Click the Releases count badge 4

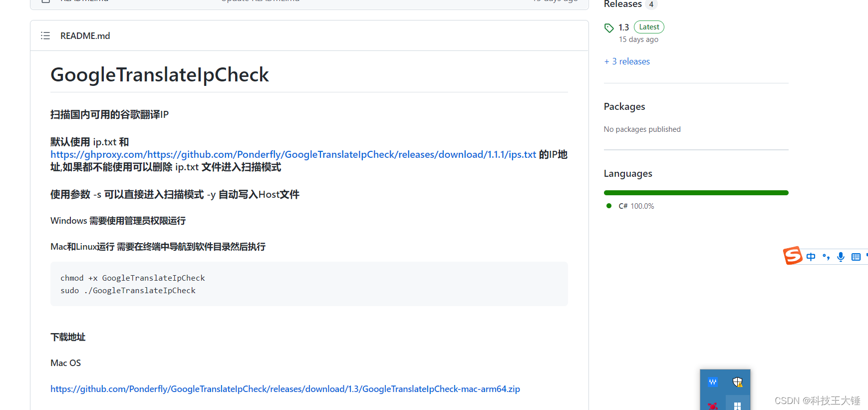651,4
